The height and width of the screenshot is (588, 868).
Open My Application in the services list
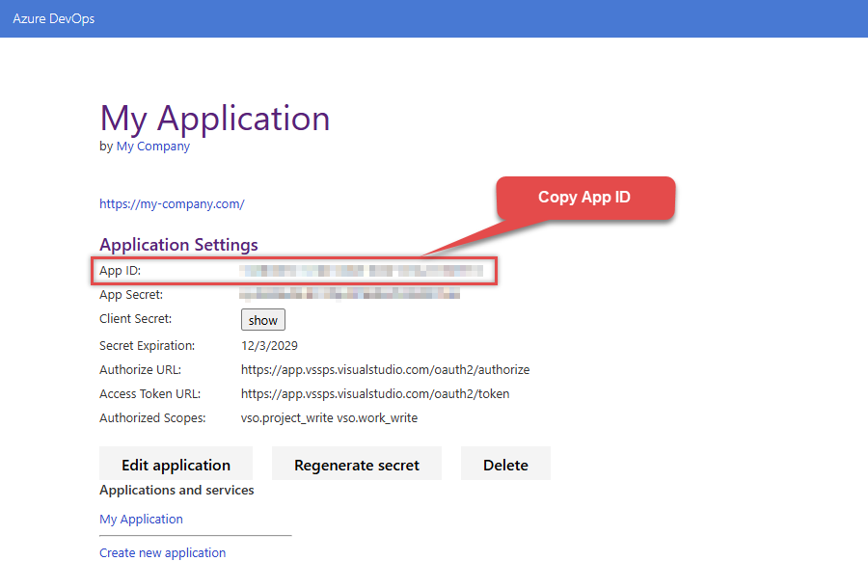coord(141,520)
